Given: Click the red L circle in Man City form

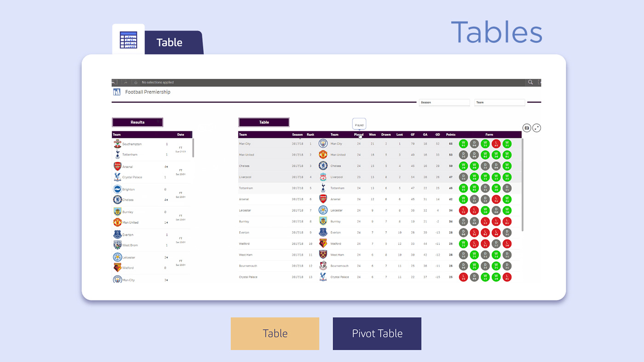Looking at the screenshot, I should click(x=496, y=144).
